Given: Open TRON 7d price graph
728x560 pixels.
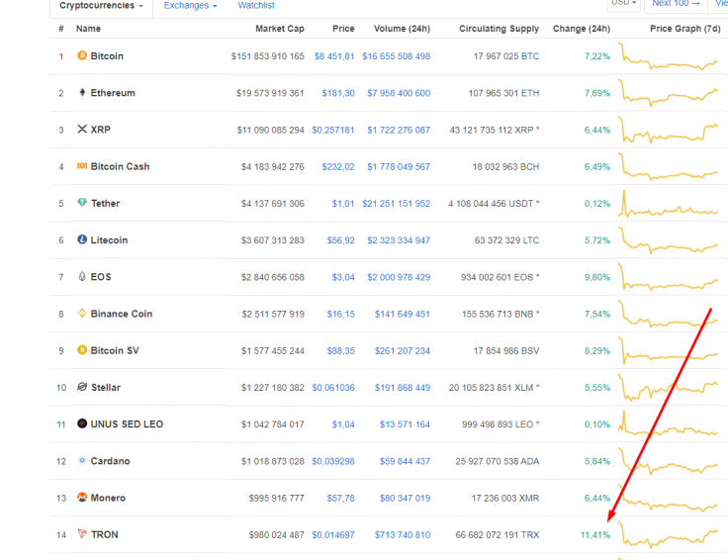Looking at the screenshot, I should click(668, 534).
